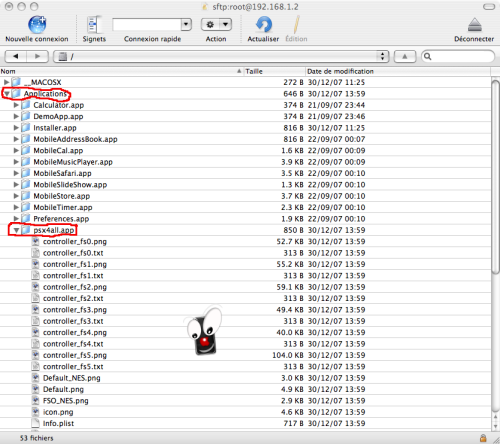
Task: Click the lock icon in status bar
Action: click(x=483, y=438)
